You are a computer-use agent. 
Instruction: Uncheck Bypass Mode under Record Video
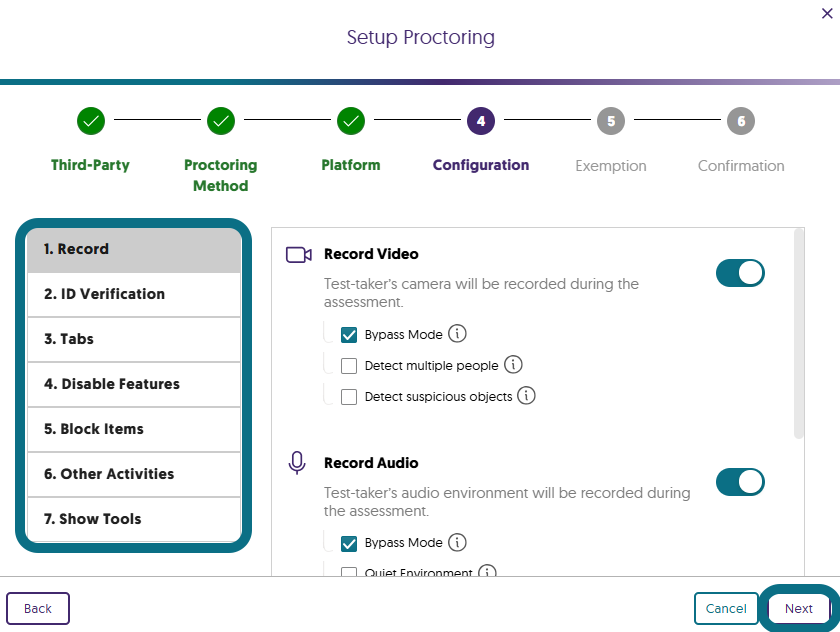tap(349, 335)
